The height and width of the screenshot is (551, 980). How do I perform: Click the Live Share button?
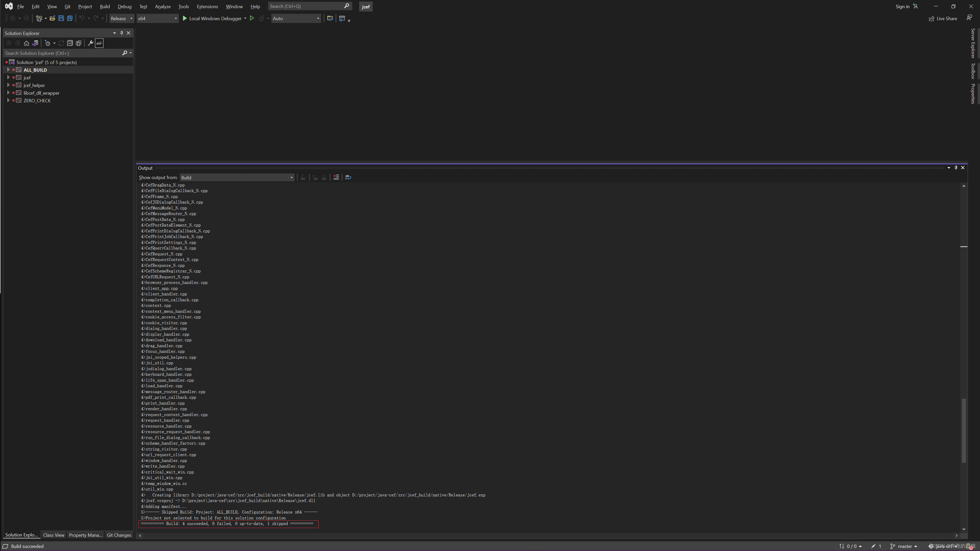coord(943,18)
